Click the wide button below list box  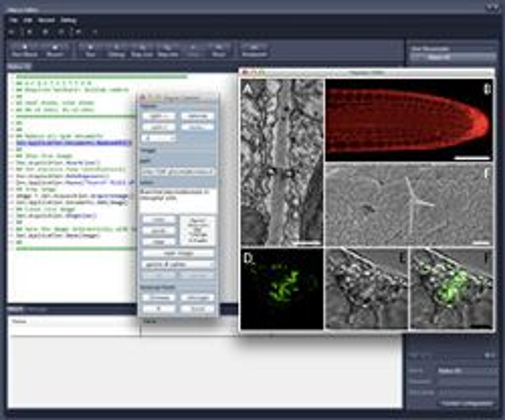pyautogui.click(x=178, y=253)
